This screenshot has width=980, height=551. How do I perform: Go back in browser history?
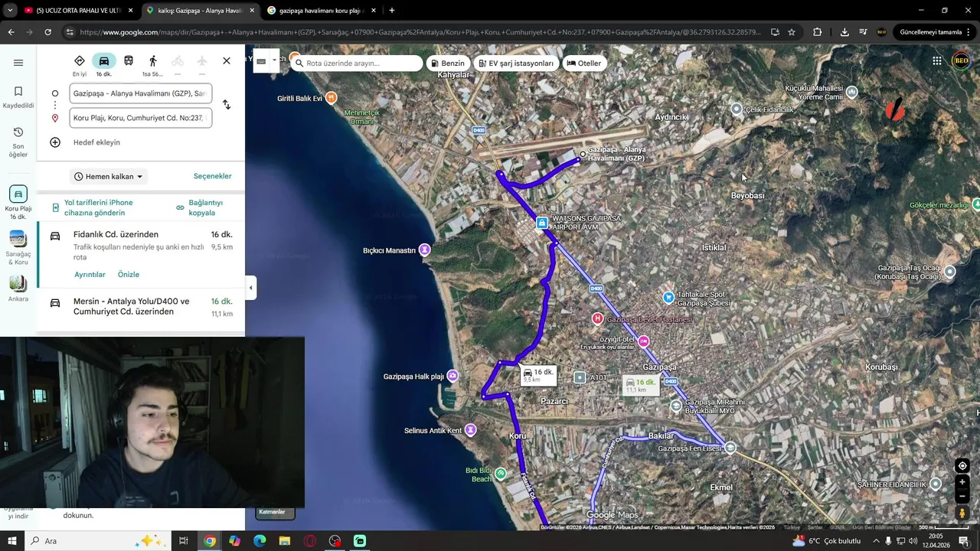[x=11, y=32]
